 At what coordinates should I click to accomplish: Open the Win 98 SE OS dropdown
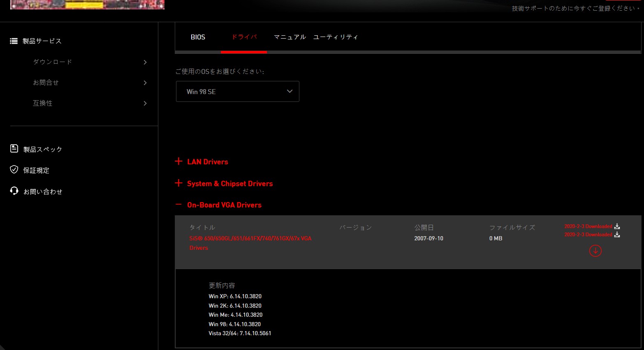(238, 91)
